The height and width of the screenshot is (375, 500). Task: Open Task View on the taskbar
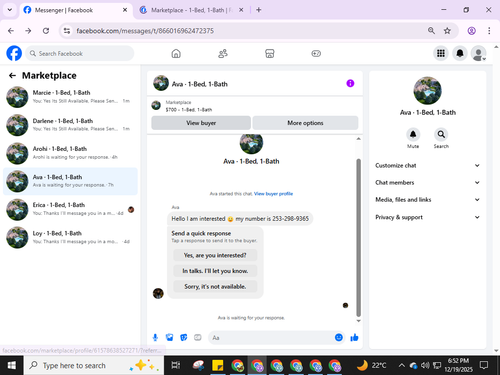pos(176,366)
